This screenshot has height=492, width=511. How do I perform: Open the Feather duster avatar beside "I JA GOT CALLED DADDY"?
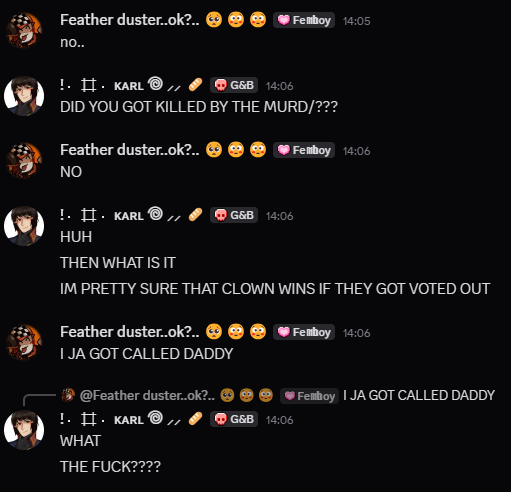coord(24,342)
